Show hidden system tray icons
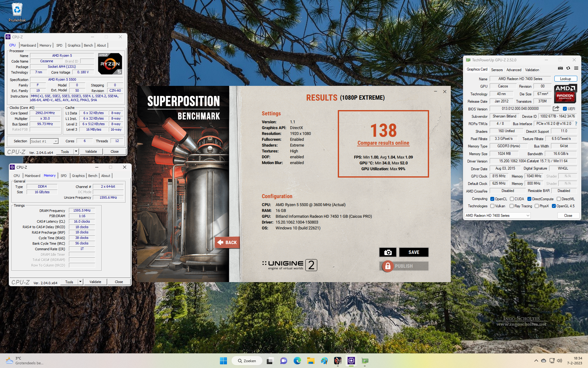 (x=536, y=361)
